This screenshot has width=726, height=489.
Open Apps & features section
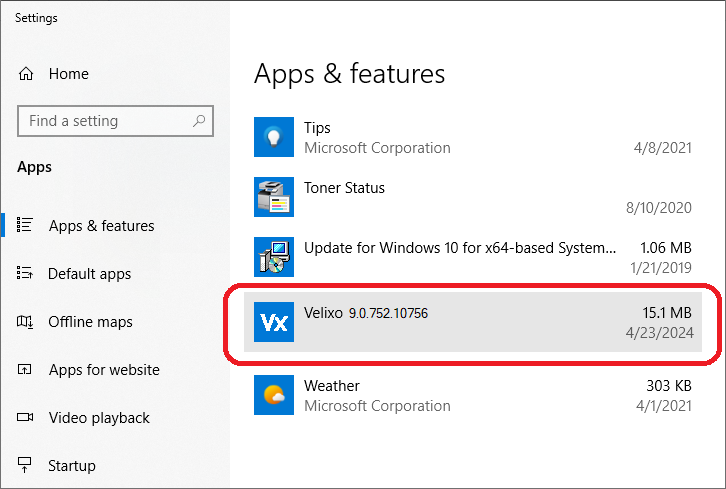click(x=101, y=226)
